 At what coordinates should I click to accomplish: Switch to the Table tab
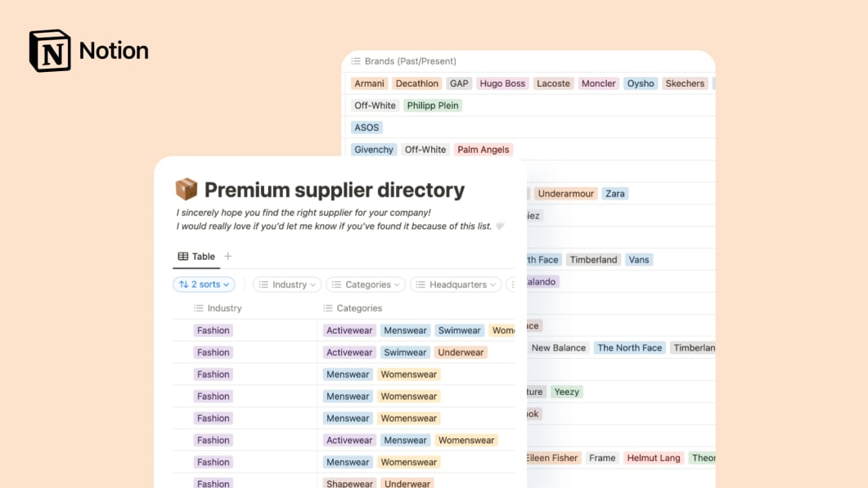click(196, 256)
